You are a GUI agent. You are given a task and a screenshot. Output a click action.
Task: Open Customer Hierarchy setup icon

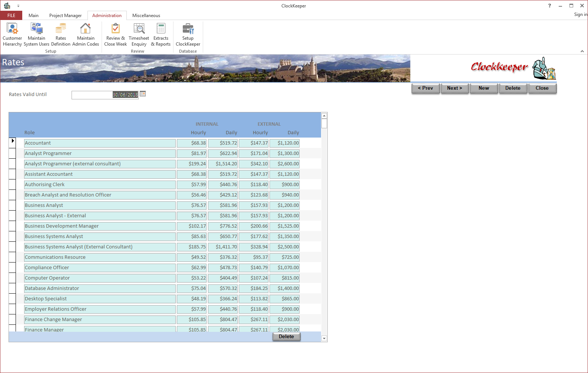[12, 34]
